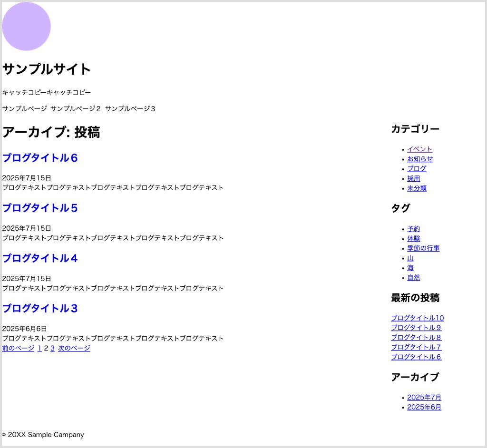Click excerpt text under ブログタイトル3
Image resolution: width=487 pixels, height=448 pixels.
113,338
